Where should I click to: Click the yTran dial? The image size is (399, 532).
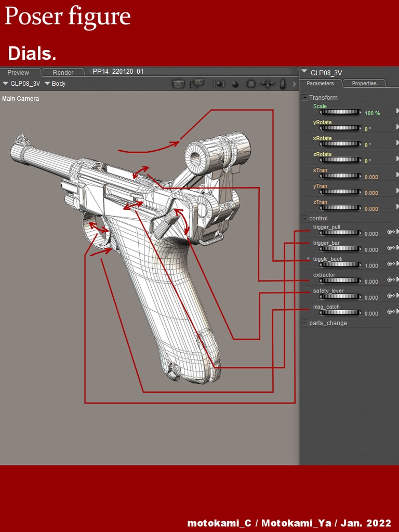click(x=340, y=192)
